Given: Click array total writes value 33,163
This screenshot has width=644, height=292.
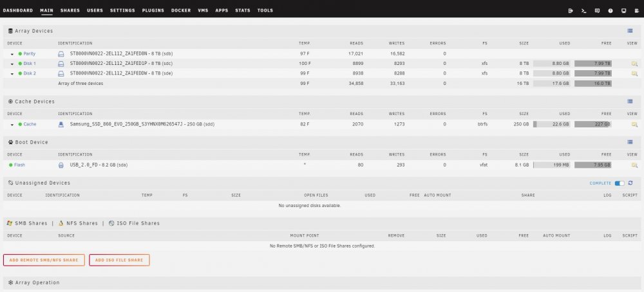Looking at the screenshot, I should 396,83.
